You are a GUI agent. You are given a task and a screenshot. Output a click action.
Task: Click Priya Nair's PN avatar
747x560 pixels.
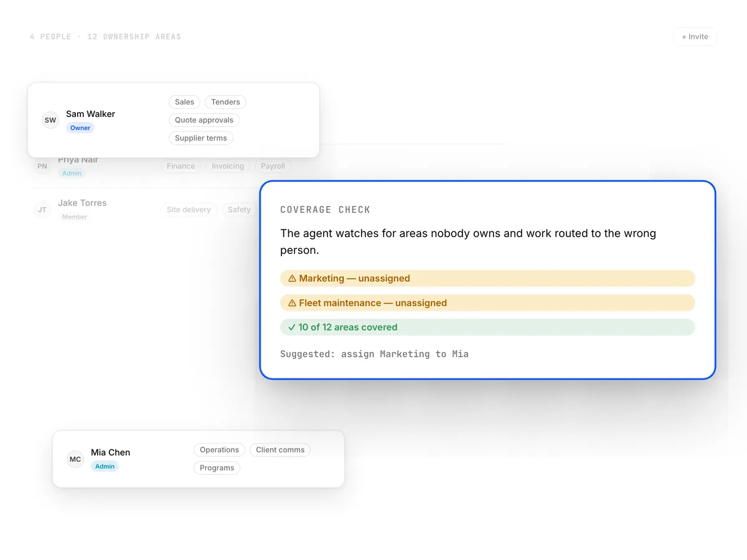point(42,166)
